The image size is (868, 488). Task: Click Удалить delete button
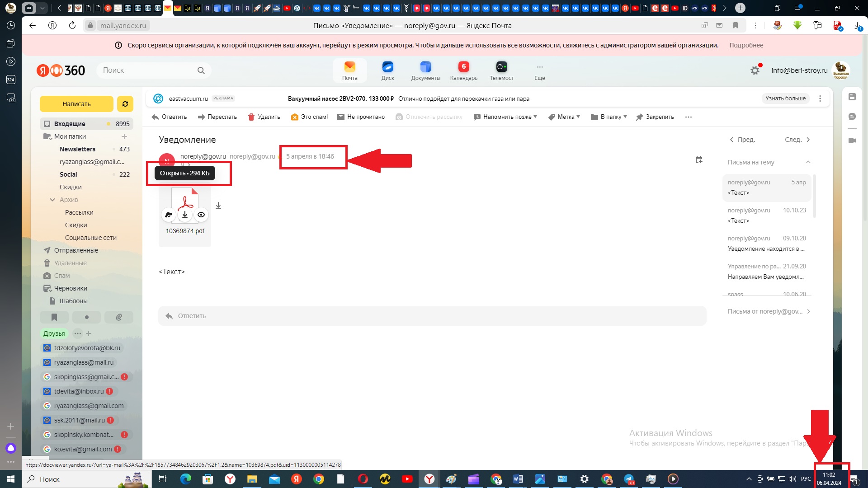264,117
